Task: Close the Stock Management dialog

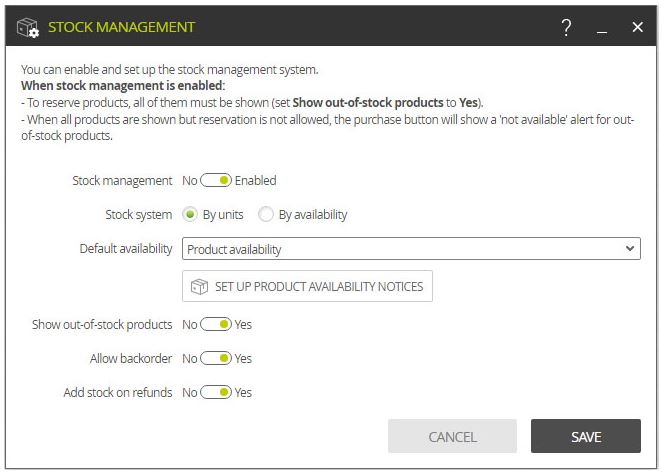Action: coord(638,27)
